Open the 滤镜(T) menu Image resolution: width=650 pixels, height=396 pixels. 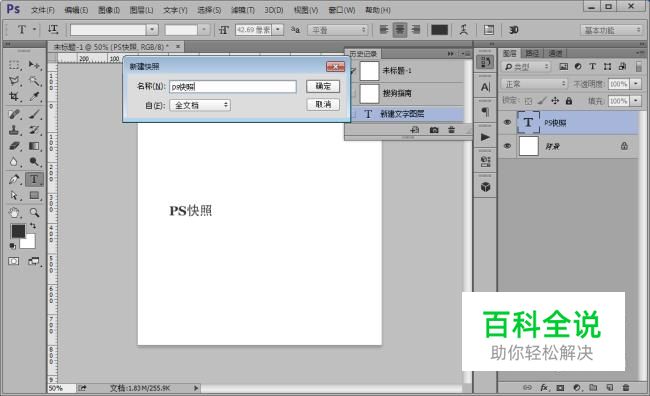coord(243,10)
